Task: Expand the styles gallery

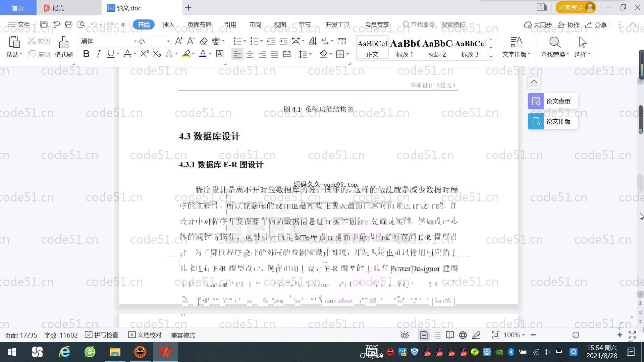Action: (491, 56)
